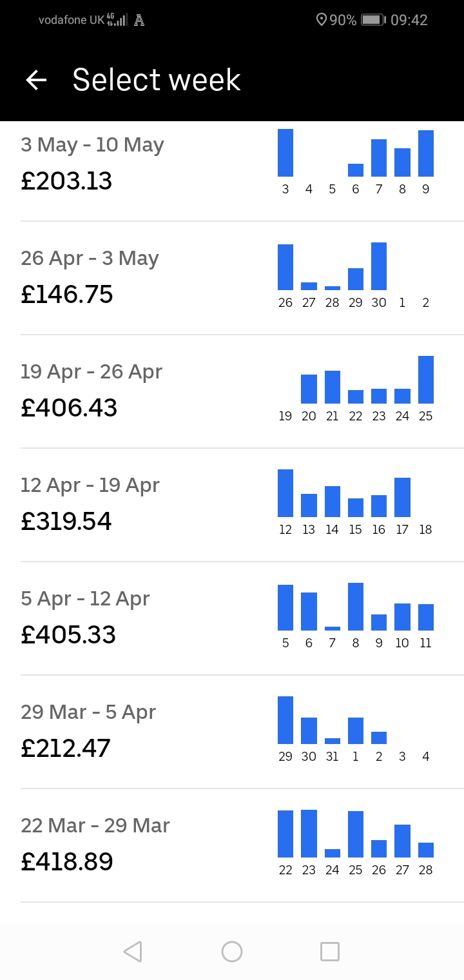This screenshot has height=980, width=464.
Task: Tap location pin status icon
Action: click(x=322, y=20)
